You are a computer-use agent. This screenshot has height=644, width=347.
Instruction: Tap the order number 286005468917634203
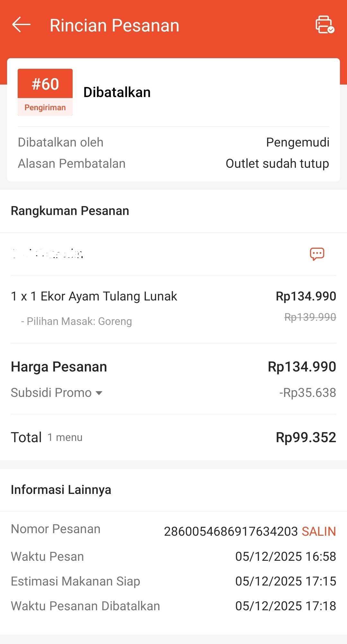[x=231, y=532]
